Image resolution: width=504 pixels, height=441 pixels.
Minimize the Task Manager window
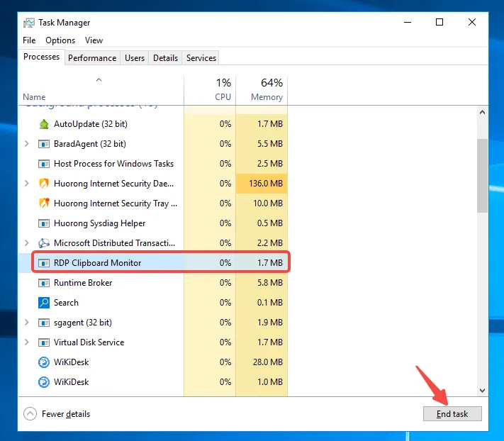click(x=408, y=23)
